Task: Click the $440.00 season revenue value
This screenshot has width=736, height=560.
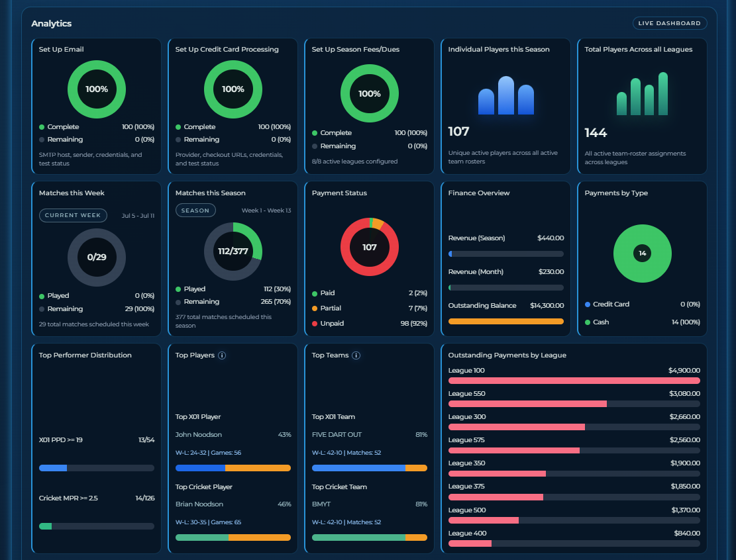Action: 551,238
